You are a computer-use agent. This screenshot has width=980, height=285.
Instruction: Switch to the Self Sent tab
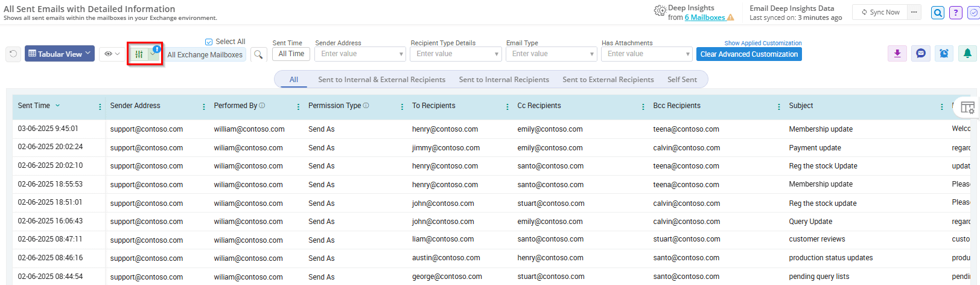pyautogui.click(x=682, y=80)
